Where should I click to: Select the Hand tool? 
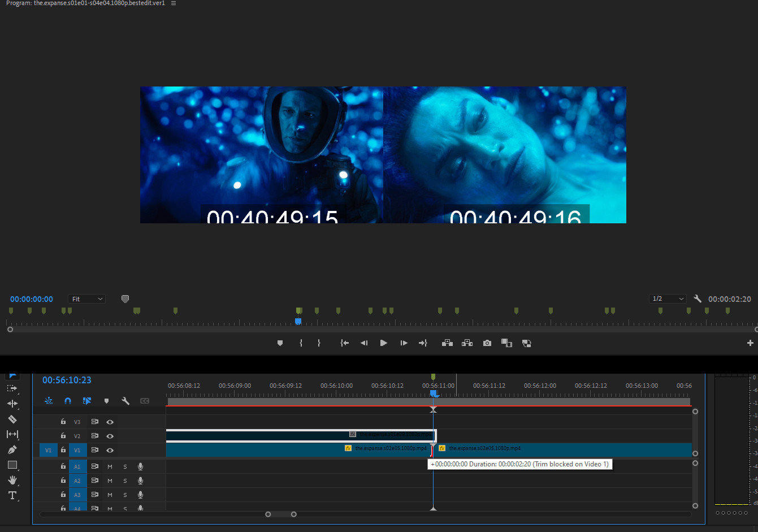point(12,480)
